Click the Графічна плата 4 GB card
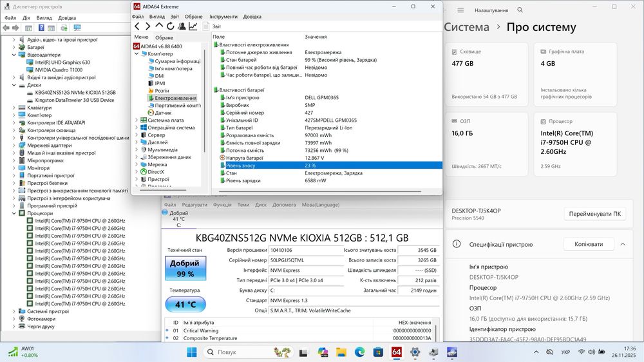This screenshot has height=362, width=644. [x=575, y=74]
